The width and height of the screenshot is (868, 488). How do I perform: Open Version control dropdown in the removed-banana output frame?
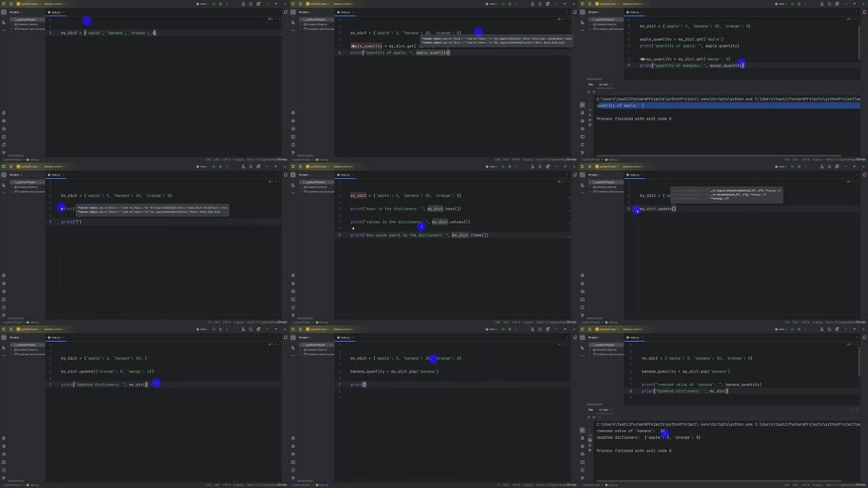click(x=633, y=329)
